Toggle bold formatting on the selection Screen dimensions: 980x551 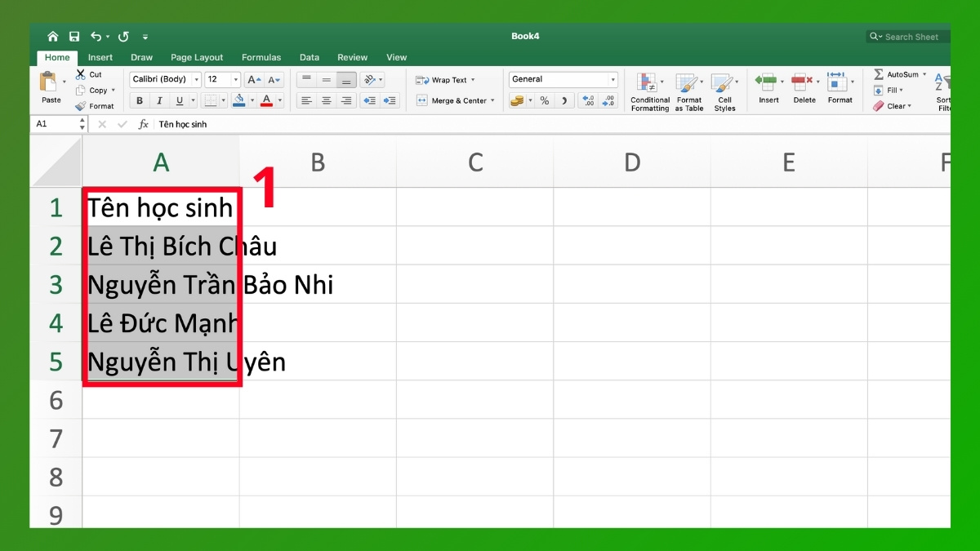coord(139,100)
